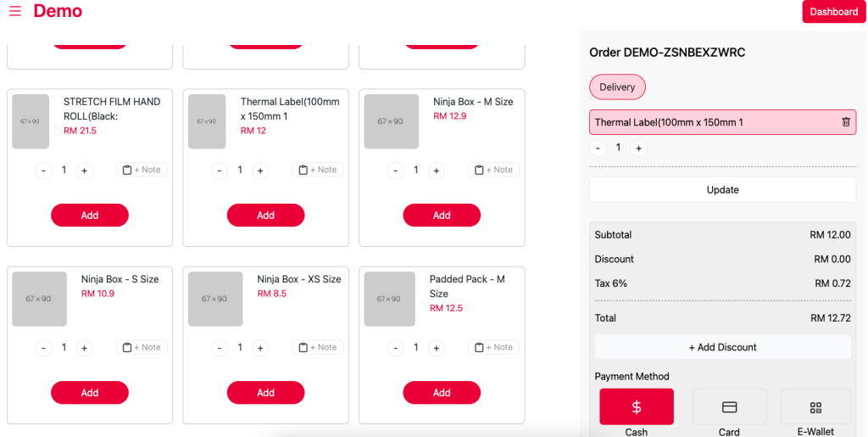Viewport: 868px width, 437px height.
Task: Add Ninja Box - XS Size to order
Action: [x=265, y=392]
